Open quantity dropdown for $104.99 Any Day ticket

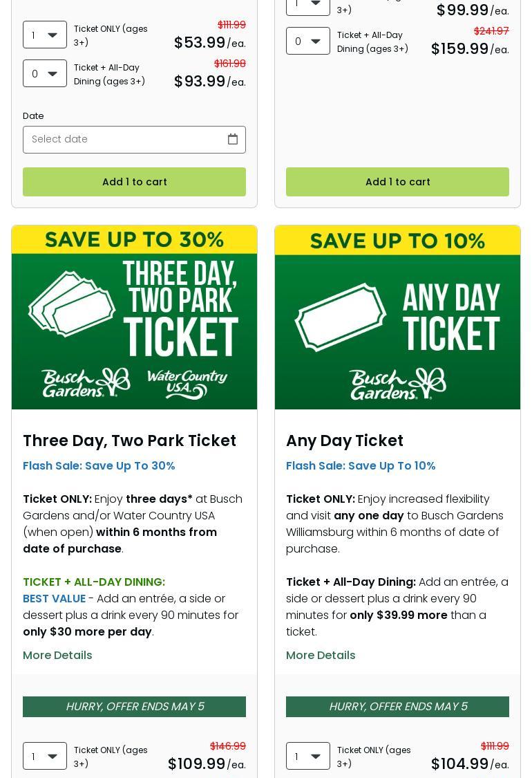tap(308, 756)
